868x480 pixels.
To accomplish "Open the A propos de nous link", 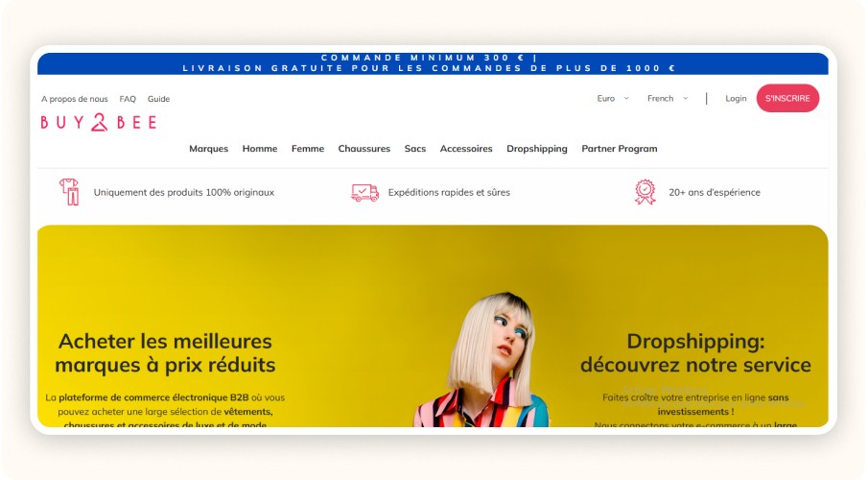I will tap(75, 99).
